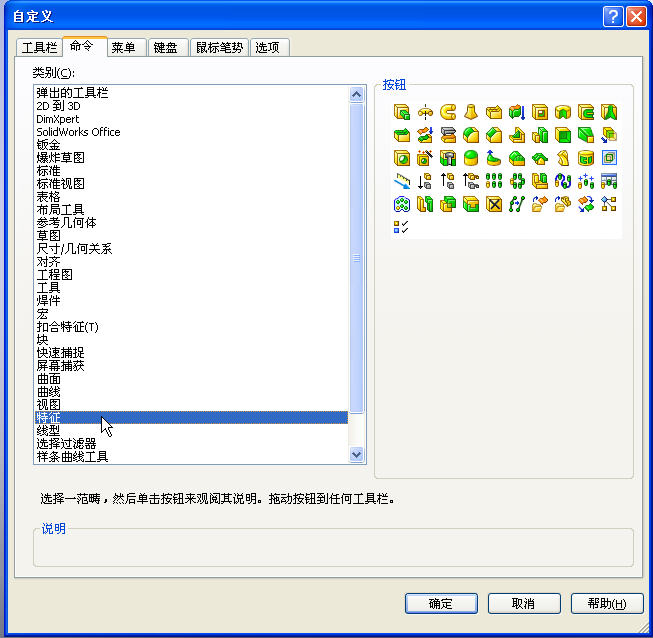Select the Rib feature icon

coord(517,135)
